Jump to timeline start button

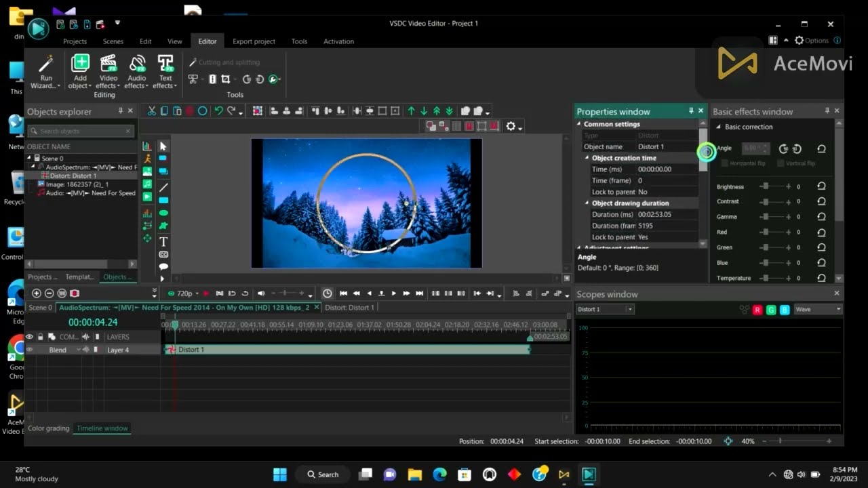tap(343, 293)
